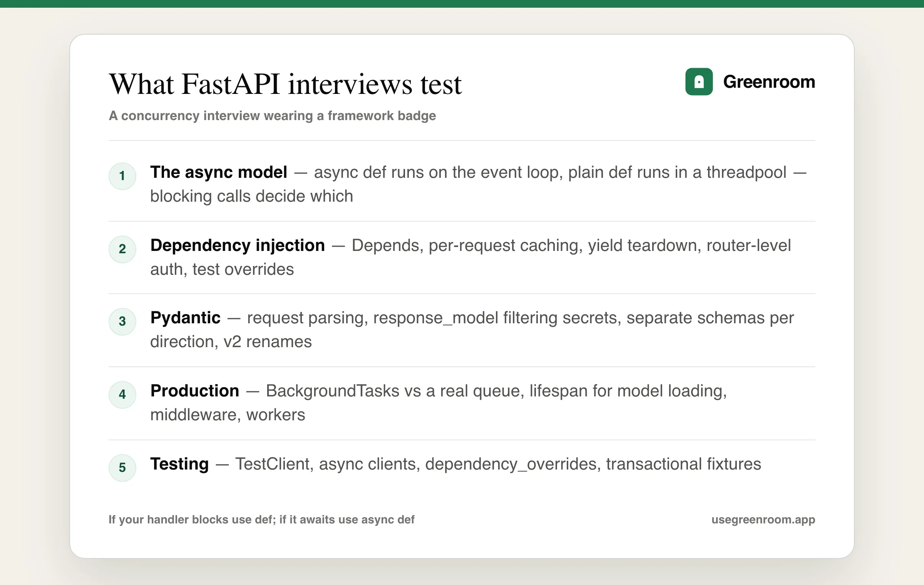
Task: Click the subtitle 'A concurrency interview wearing a framework badge'
Action: 272,116
